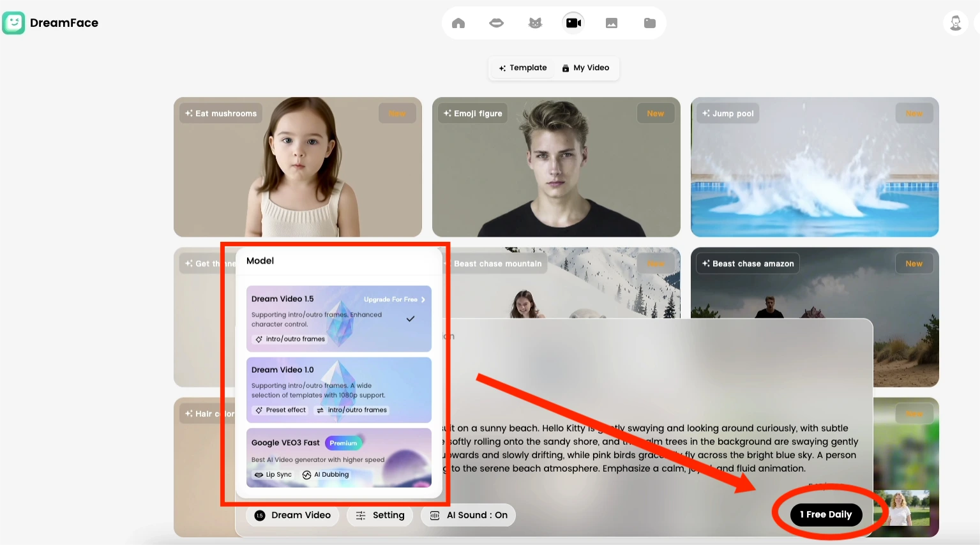Open the image icon in top navigation
Viewport: 980px width, 545px height.
coord(612,23)
